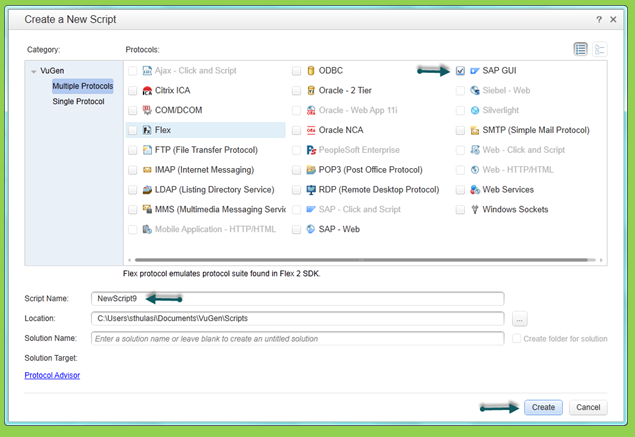Click the Create button
The width and height of the screenshot is (635, 437).
point(543,407)
